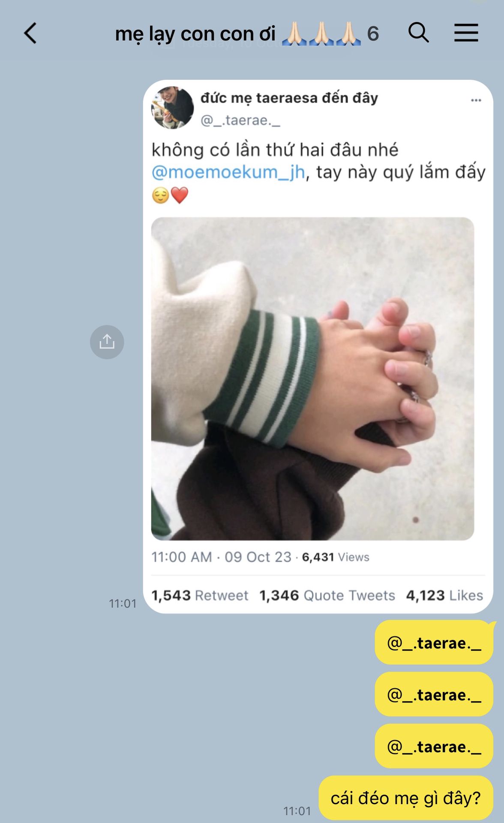504x823 pixels.
Task: Tap the chat title 'mẹ lạy con con ơi'
Action: tap(195, 34)
